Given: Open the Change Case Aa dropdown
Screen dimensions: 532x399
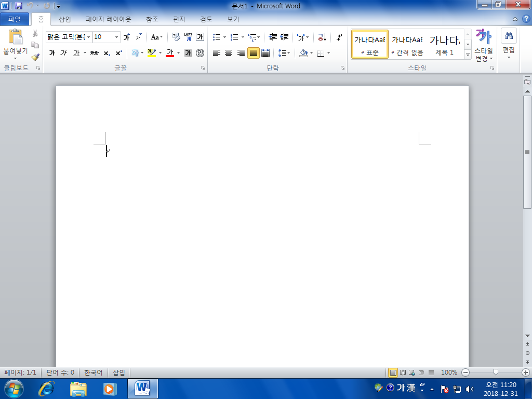Looking at the screenshot, I should [157, 37].
